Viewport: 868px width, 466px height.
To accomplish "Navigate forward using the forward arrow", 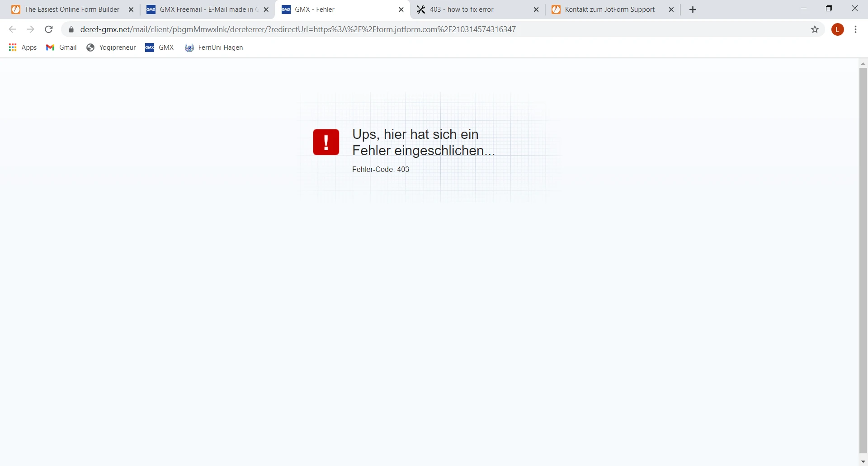I will [30, 29].
